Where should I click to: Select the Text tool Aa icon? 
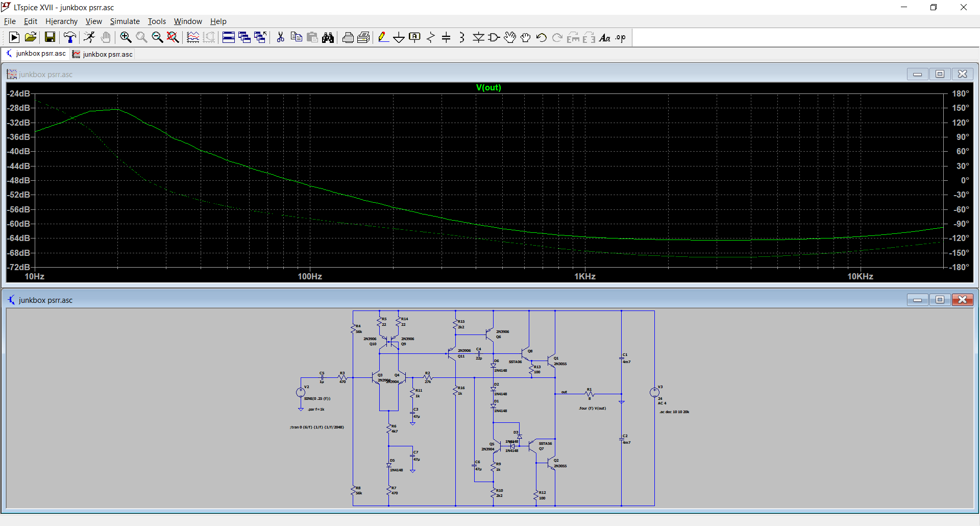(605, 37)
